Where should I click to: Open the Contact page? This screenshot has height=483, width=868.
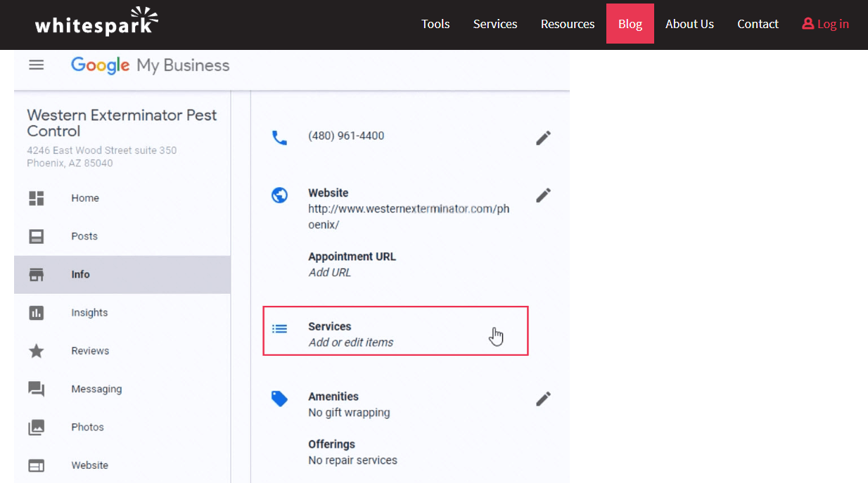(758, 24)
